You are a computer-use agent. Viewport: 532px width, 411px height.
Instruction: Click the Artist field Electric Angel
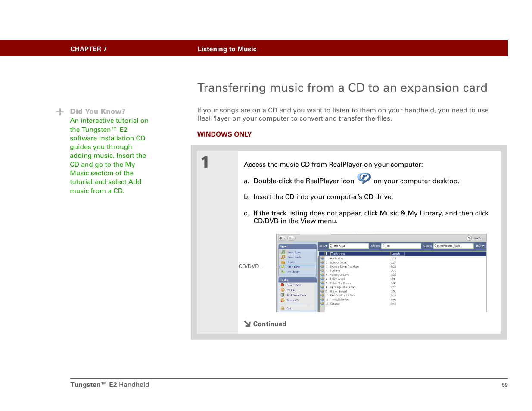coord(348,246)
